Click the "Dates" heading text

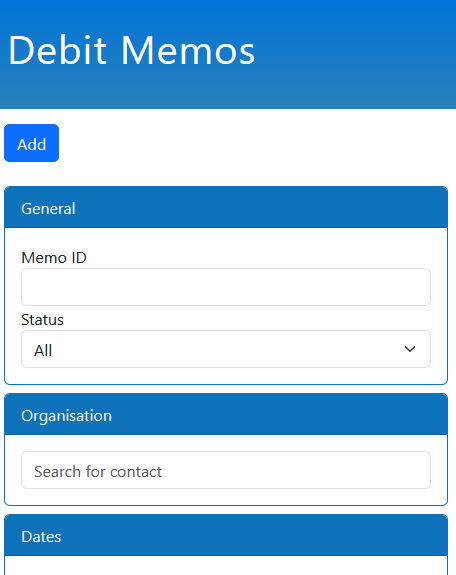[41, 536]
